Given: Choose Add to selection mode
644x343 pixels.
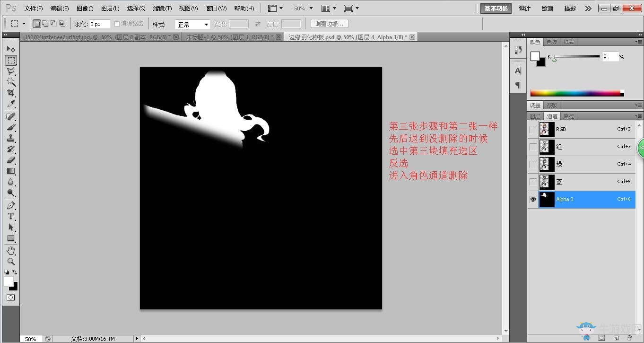Looking at the screenshot, I should click(45, 24).
